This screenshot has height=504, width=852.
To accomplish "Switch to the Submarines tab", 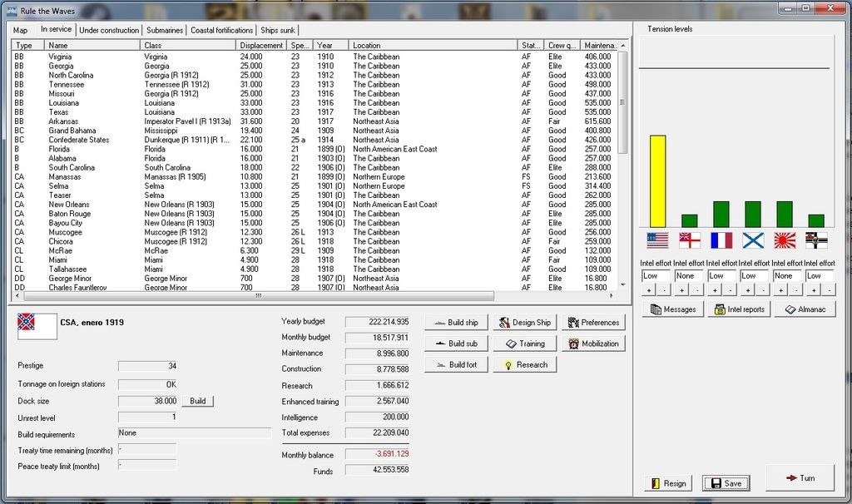I will (165, 31).
